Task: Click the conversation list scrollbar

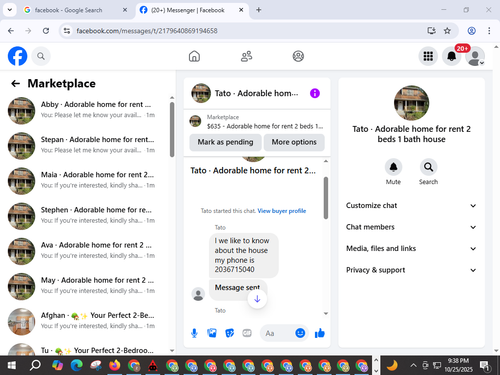Action: point(172,129)
